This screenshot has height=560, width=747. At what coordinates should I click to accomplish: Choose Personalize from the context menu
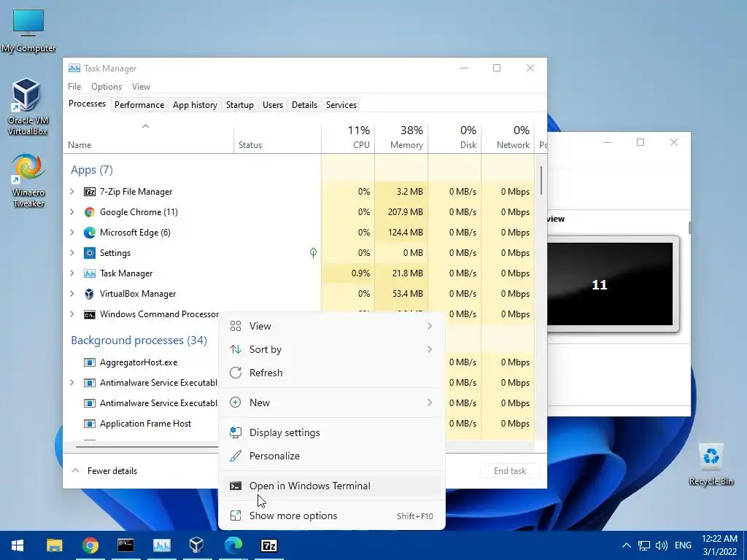click(x=332, y=456)
